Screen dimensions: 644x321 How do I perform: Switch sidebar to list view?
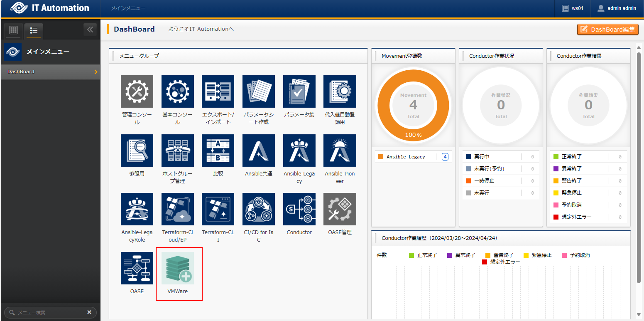[x=34, y=31]
